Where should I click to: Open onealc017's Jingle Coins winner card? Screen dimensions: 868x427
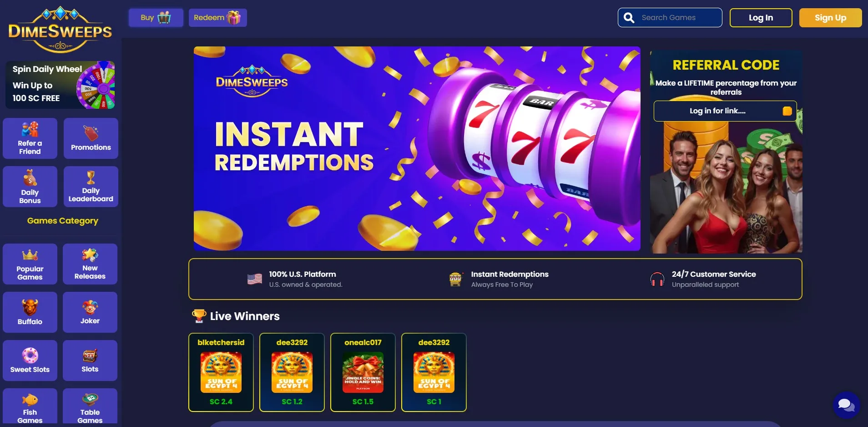tap(363, 372)
